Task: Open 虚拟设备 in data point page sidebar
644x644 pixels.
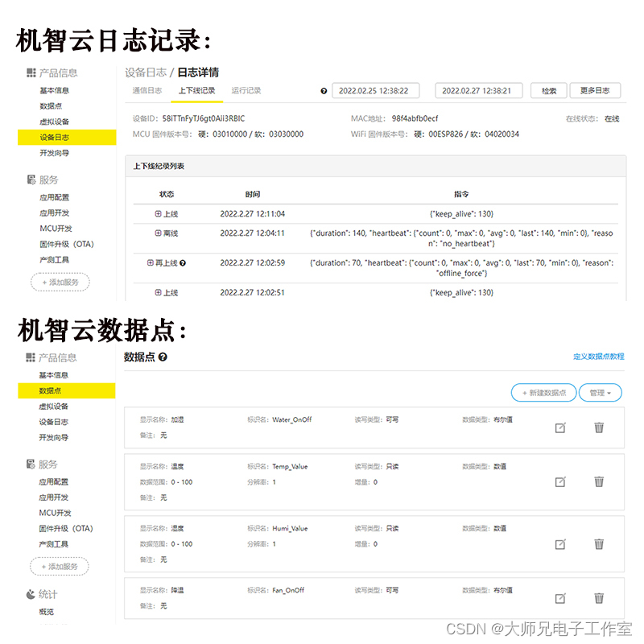Action: (53, 407)
